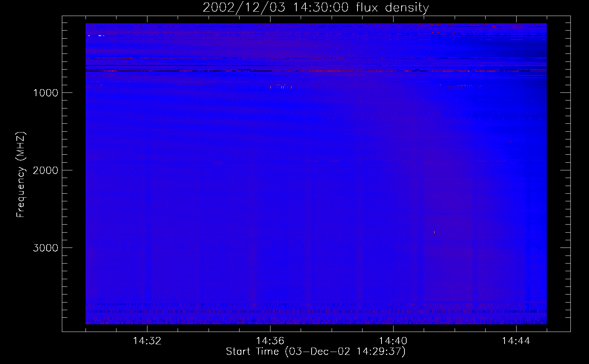Click the spectrogram flux density image
This screenshot has height=364, width=589.
(x=316, y=174)
